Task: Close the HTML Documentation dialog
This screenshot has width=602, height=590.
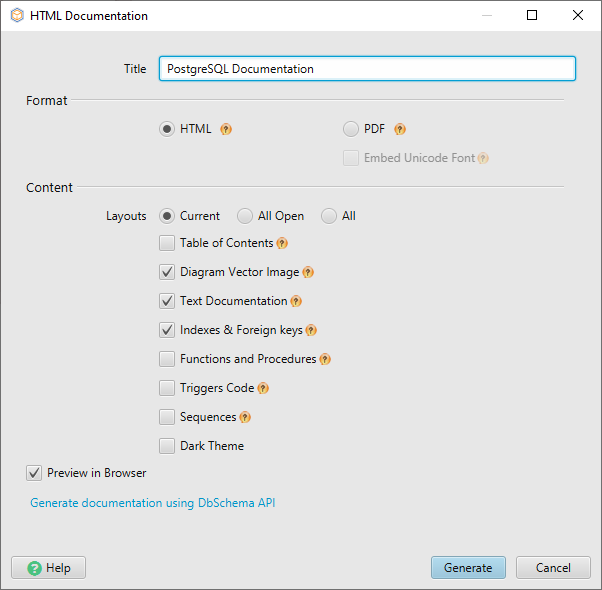Action: tap(578, 15)
